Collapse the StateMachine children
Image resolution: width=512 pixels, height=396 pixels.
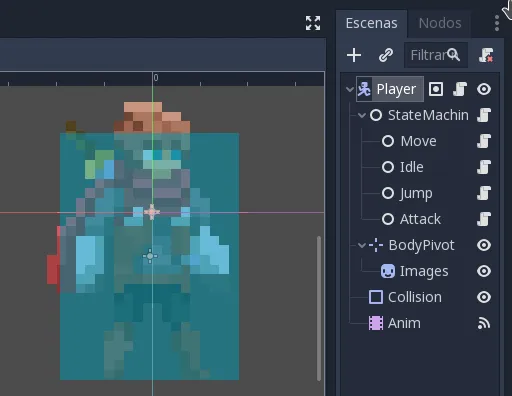tap(362, 115)
